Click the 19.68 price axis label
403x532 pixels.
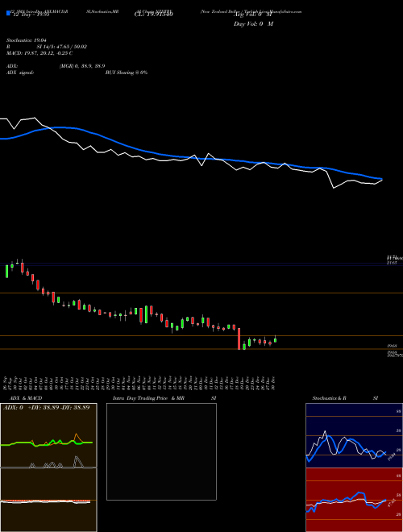(393, 346)
